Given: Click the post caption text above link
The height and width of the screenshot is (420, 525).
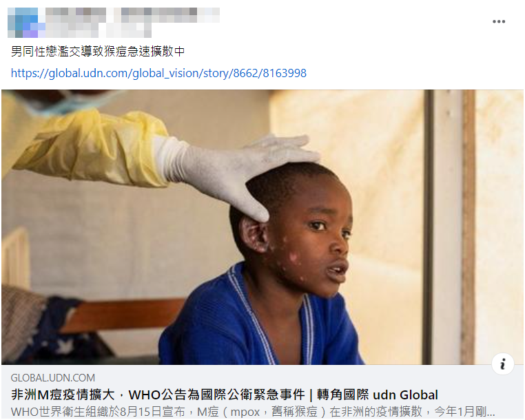Looking at the screenshot, I should [98, 51].
